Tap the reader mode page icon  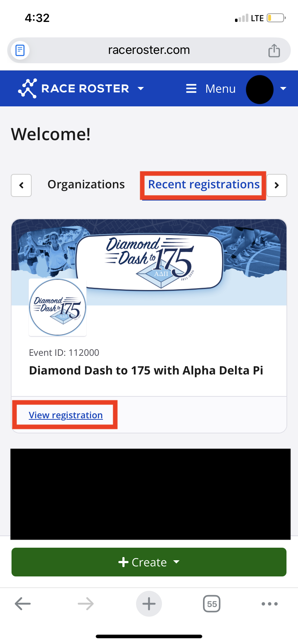(x=20, y=50)
